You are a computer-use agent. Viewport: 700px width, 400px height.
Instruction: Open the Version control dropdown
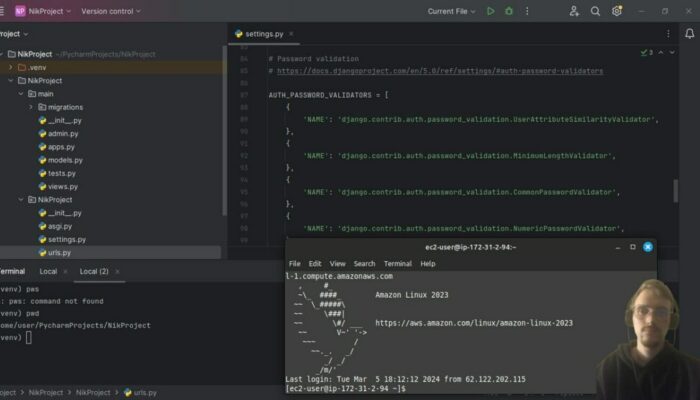coord(110,11)
